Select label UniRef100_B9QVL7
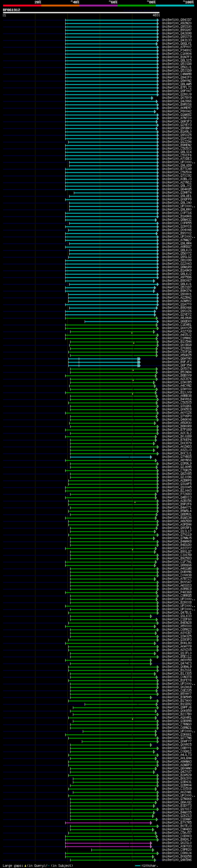Screen dimensions: 197x868 (177, 839)
